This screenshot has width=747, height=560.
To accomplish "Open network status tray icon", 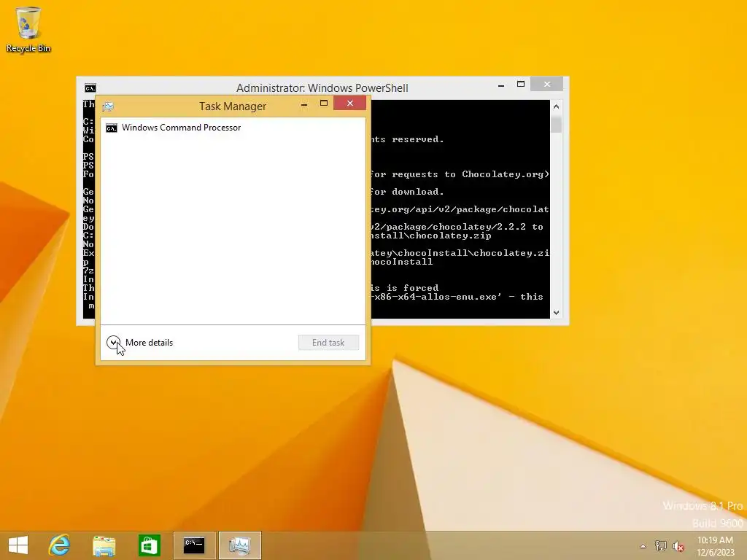I will click(x=660, y=546).
